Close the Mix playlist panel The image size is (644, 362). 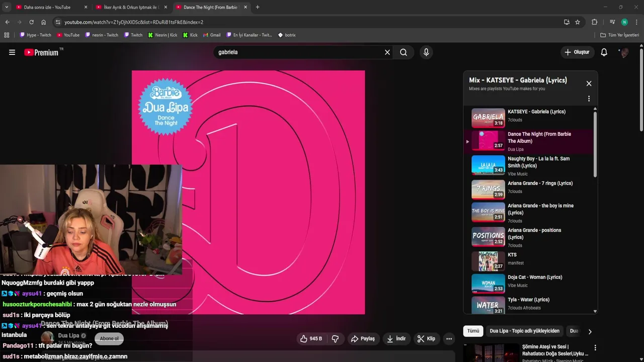[589, 83]
